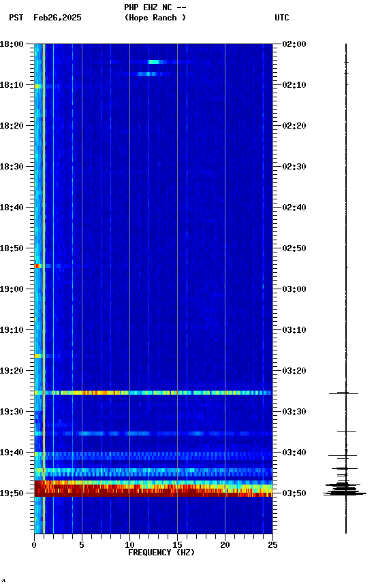Viewport: 376px width, 588px height.
Task: Click the yellow low-frequency spot near 19:16
Action: (37, 356)
